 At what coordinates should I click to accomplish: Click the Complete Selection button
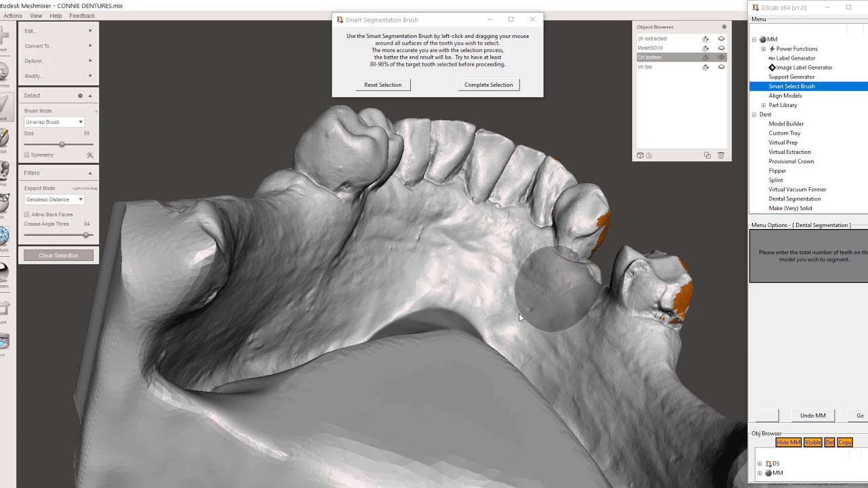tap(489, 85)
